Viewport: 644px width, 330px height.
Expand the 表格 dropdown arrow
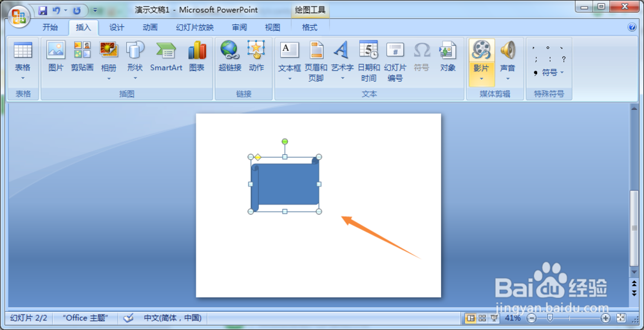(23, 78)
